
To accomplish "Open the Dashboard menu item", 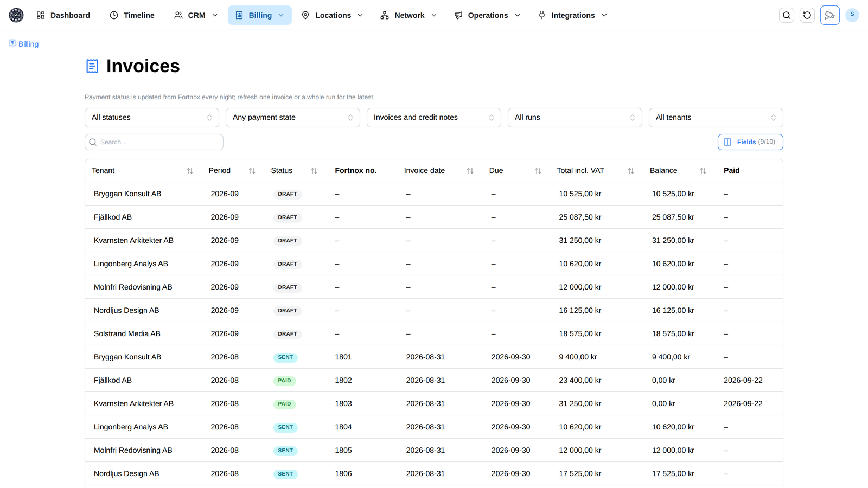I will tap(63, 15).
